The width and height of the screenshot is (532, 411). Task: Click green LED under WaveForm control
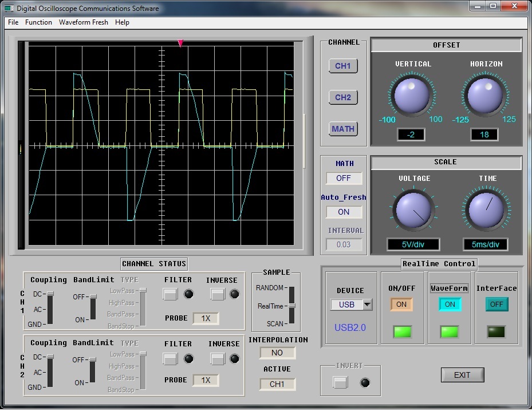coord(449,331)
